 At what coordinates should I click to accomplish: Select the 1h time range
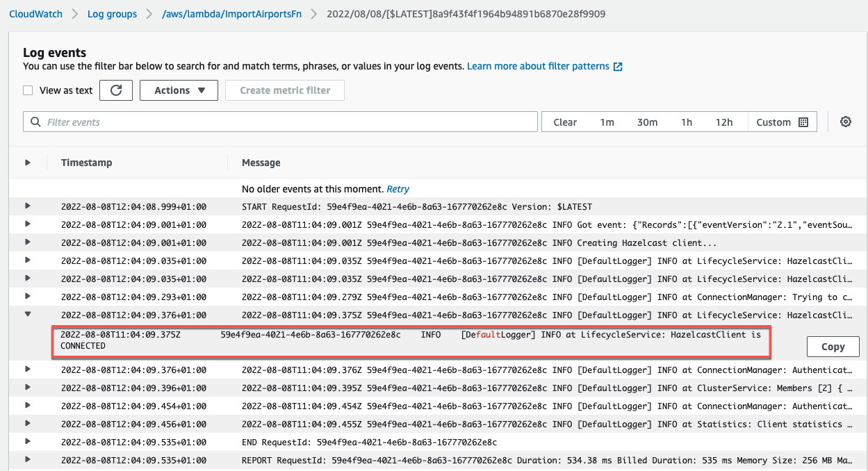(687, 122)
